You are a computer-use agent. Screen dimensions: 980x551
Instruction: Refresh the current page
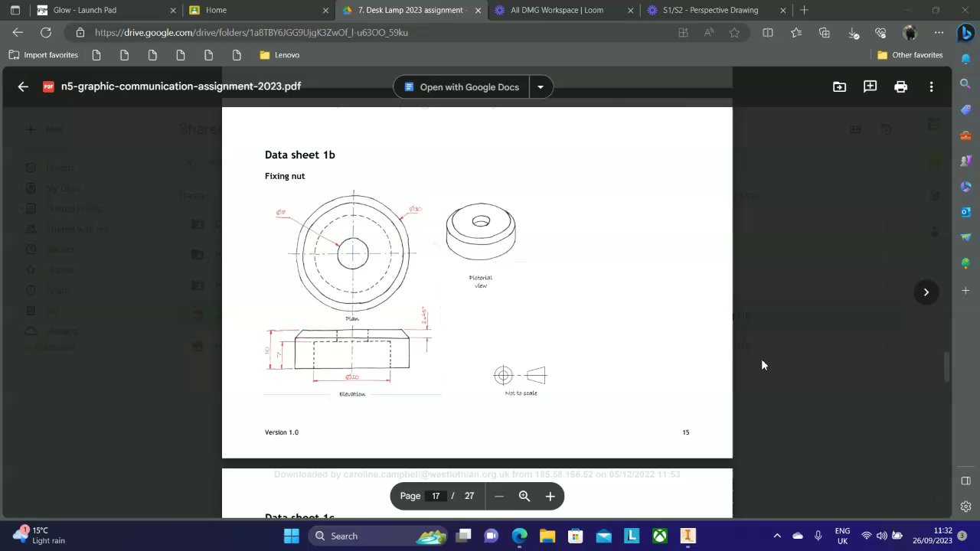(46, 33)
